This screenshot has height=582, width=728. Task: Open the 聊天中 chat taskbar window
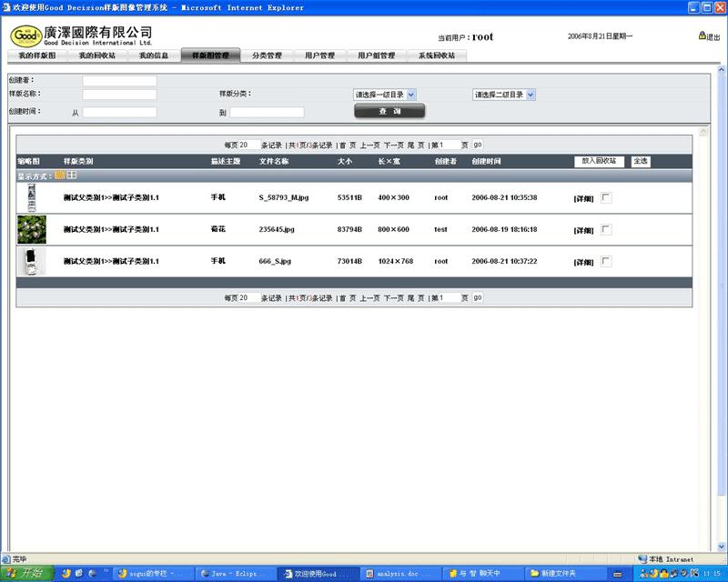483,574
